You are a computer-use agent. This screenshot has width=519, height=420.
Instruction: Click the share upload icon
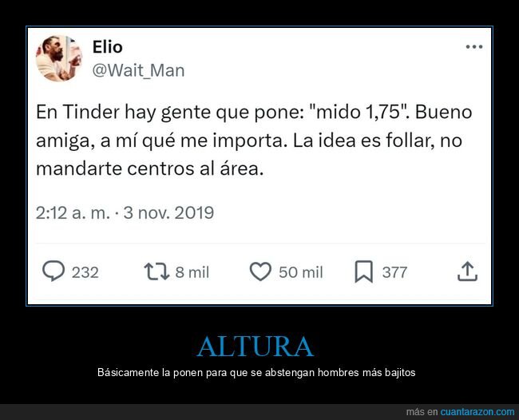coord(467,271)
